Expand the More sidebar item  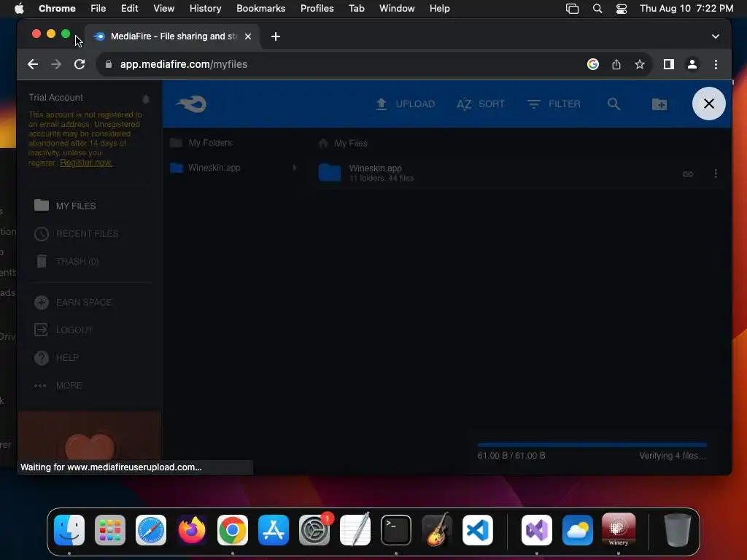tap(69, 386)
